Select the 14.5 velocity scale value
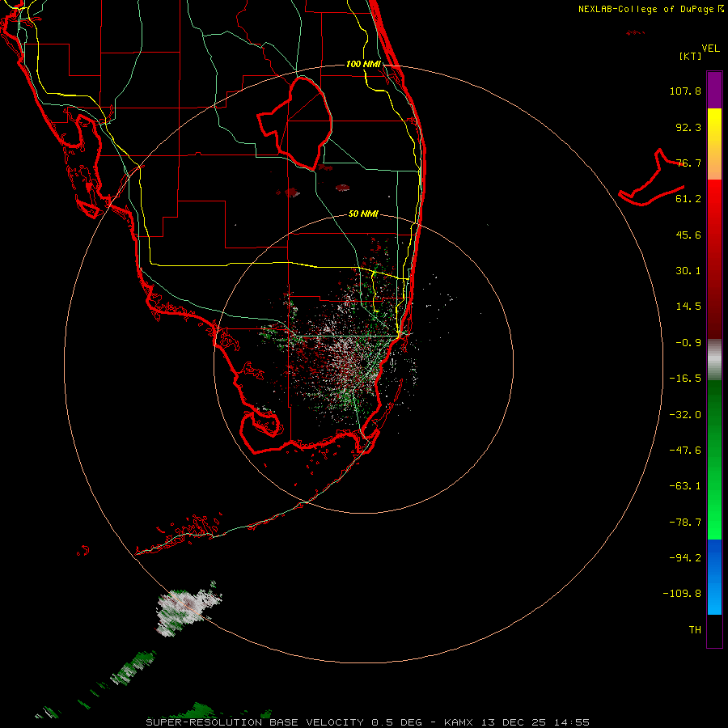 [x=688, y=307]
